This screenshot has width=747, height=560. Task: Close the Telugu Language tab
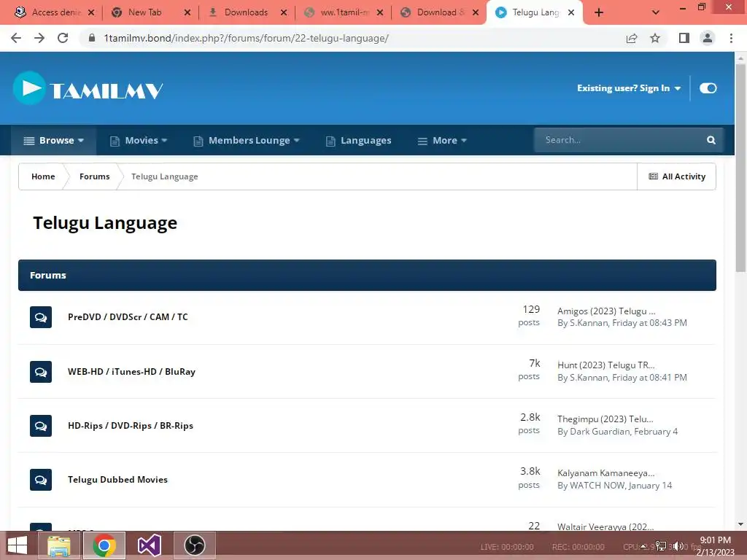pos(571,12)
